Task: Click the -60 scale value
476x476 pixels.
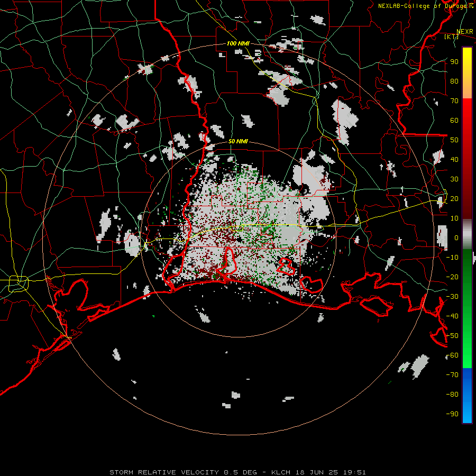Action: pyautogui.click(x=452, y=355)
